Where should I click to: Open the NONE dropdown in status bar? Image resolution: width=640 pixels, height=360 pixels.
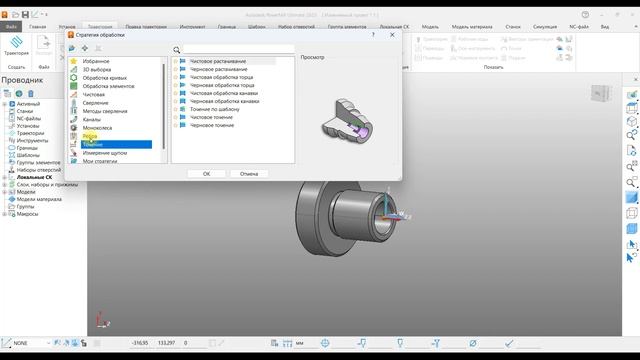click(48, 343)
